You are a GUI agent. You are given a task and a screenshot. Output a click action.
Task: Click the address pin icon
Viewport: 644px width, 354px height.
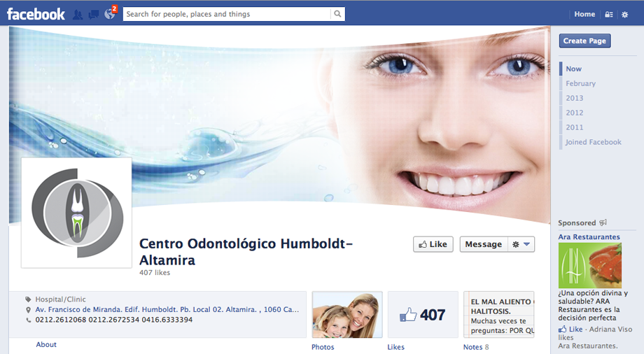point(28,310)
